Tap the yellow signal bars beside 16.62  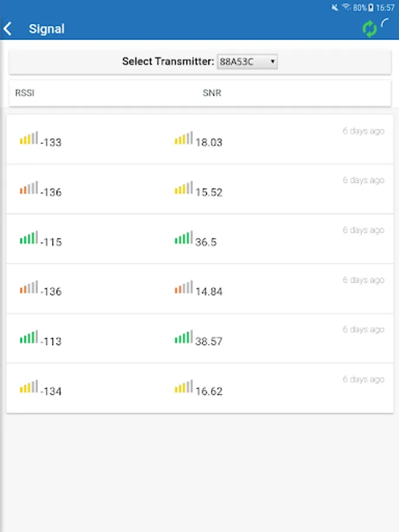tap(183, 387)
